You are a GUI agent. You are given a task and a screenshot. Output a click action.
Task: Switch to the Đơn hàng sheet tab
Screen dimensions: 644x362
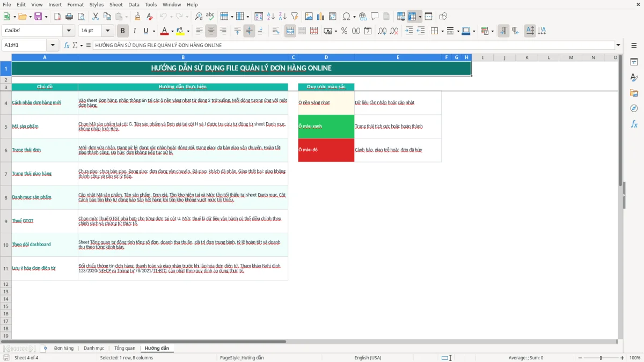pyautogui.click(x=64, y=348)
